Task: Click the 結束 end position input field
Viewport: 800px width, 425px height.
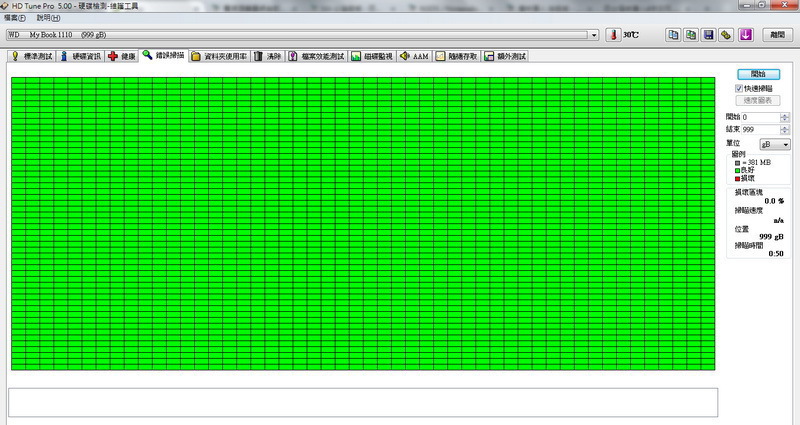Action: pos(761,130)
